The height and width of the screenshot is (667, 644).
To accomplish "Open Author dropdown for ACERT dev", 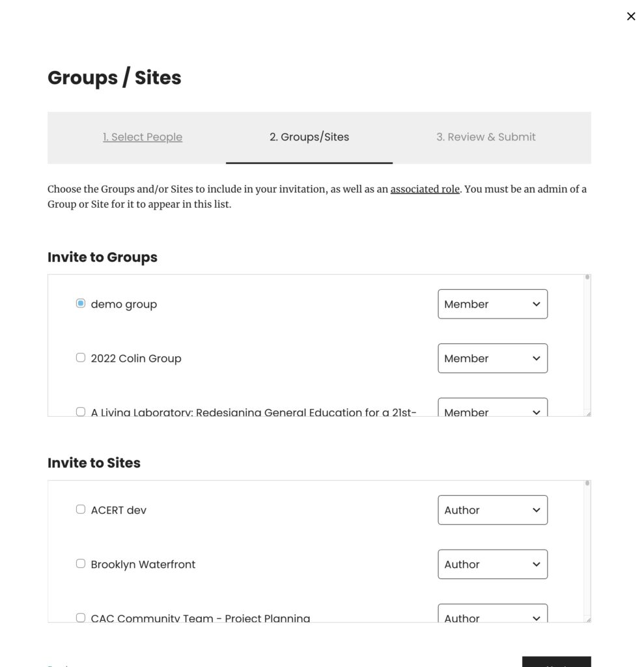I will point(492,509).
